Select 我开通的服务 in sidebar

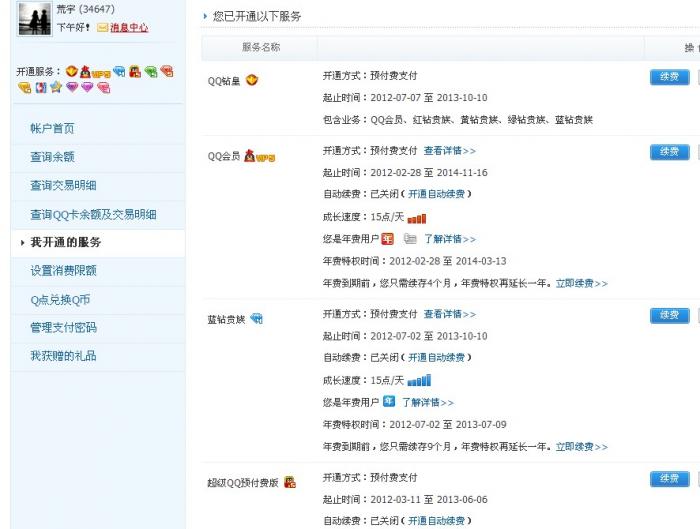point(66,242)
